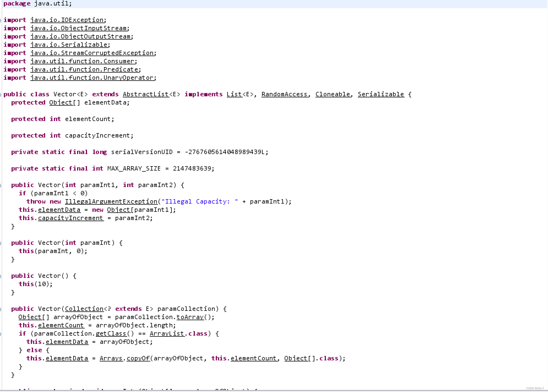548x392 pixels.
Task: Collapse the Vector(Collection) constructor fold marker
Action: pyautogui.click(x=1, y=309)
